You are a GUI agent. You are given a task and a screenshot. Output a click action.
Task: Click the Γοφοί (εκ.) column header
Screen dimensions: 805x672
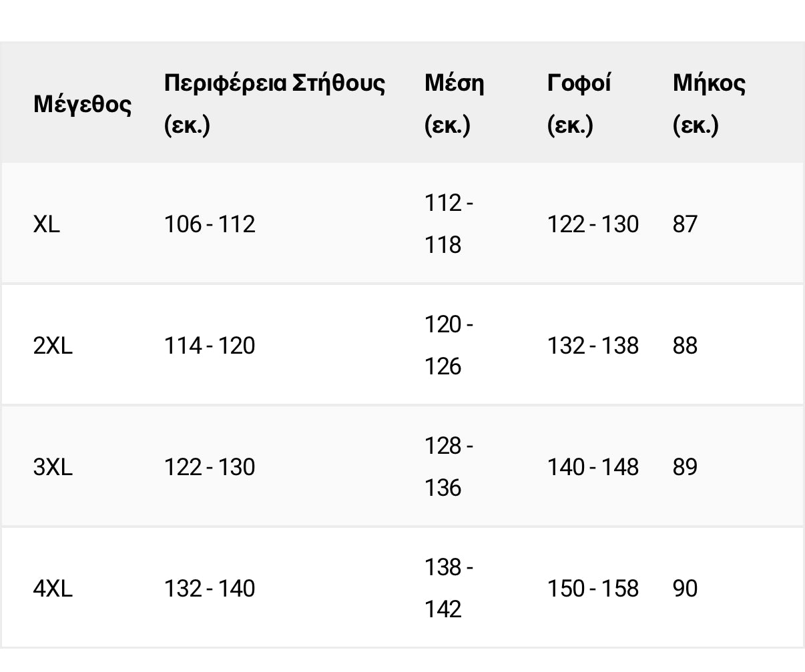(x=579, y=104)
